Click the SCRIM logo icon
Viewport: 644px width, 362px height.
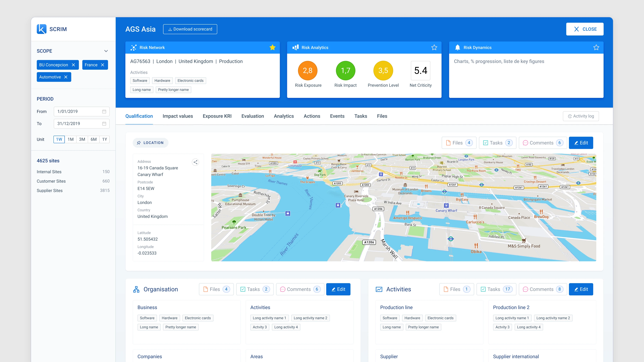click(42, 29)
